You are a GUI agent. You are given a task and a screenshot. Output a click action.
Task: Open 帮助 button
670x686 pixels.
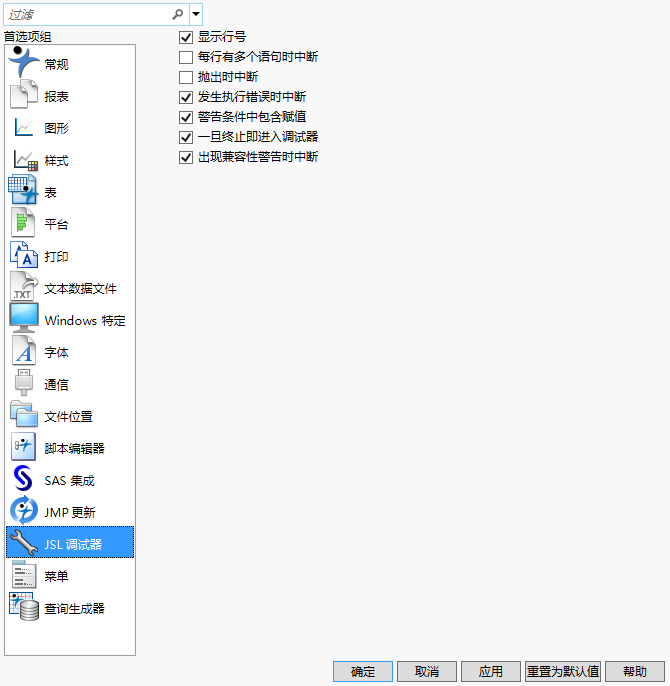[635, 671]
